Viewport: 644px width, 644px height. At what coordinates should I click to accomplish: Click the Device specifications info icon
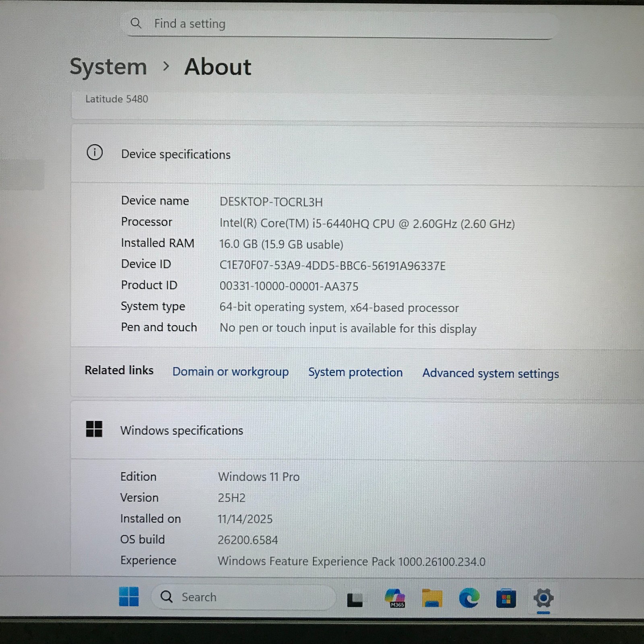pos(95,153)
